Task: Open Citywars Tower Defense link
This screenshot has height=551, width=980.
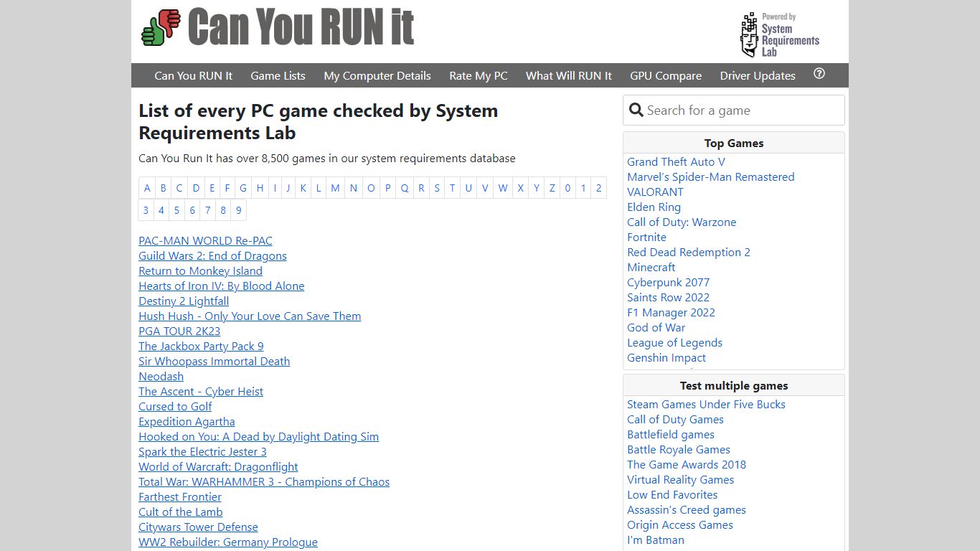Action: tap(198, 527)
